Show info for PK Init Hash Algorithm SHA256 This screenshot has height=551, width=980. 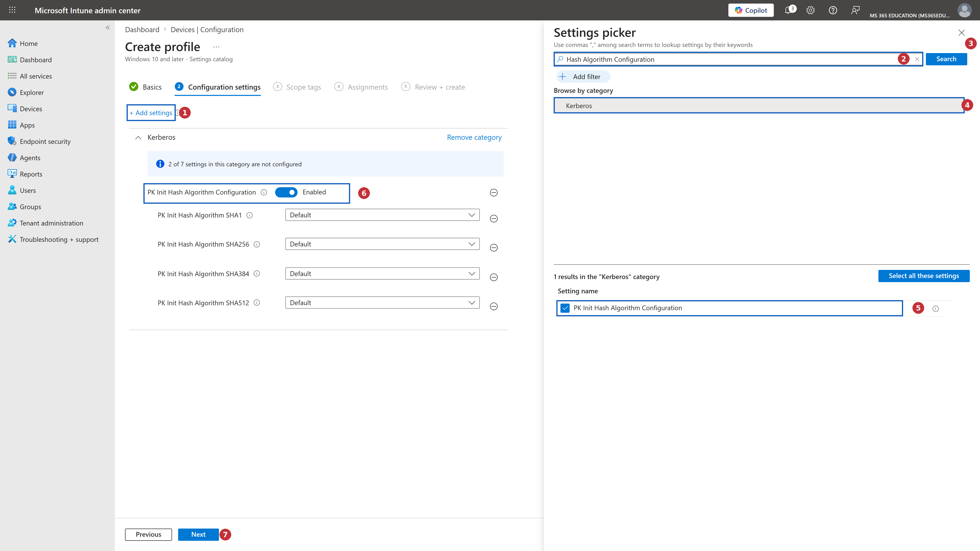257,245
